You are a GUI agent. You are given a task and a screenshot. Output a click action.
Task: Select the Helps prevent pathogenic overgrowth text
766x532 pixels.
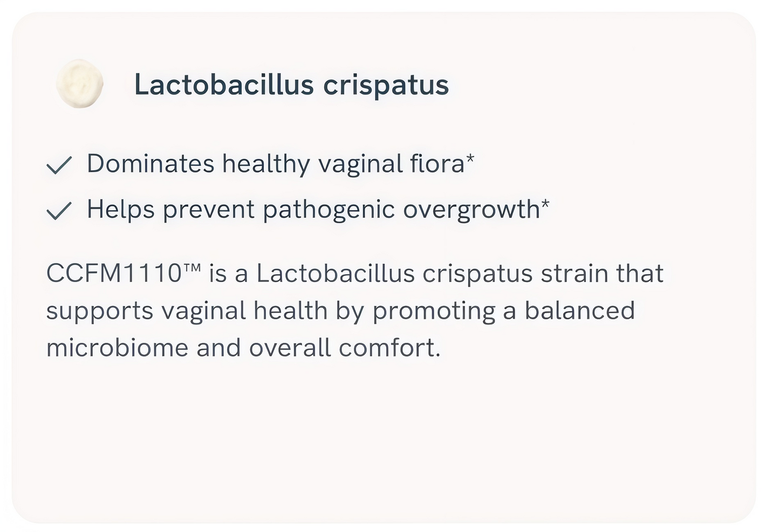point(313,210)
